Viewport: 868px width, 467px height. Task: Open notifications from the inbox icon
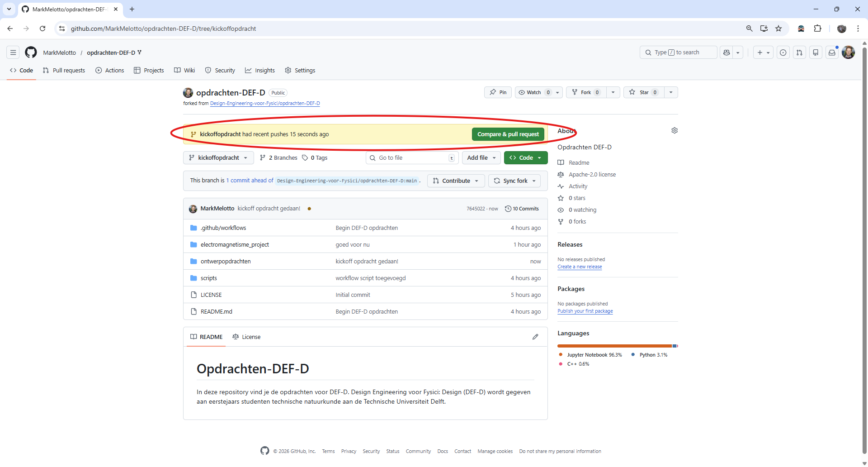[832, 52]
